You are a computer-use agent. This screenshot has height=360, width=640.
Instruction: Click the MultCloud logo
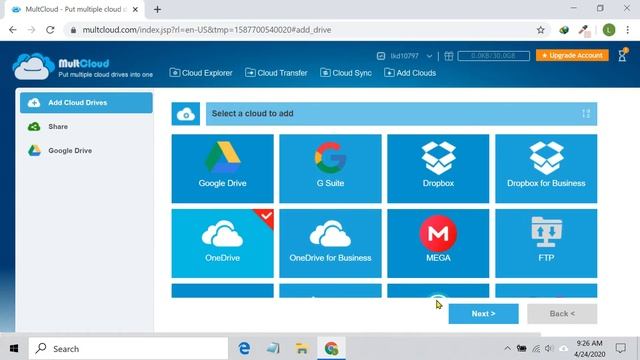click(x=83, y=67)
